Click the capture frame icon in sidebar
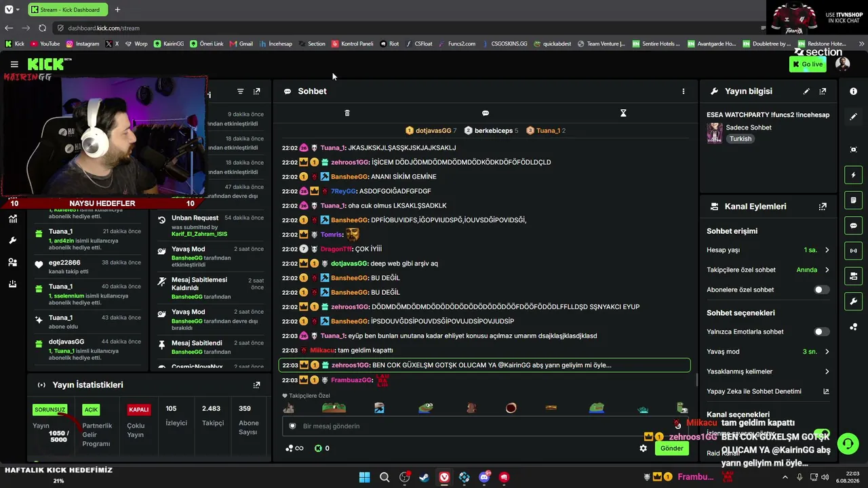The width and height of the screenshot is (868, 488). point(854,150)
